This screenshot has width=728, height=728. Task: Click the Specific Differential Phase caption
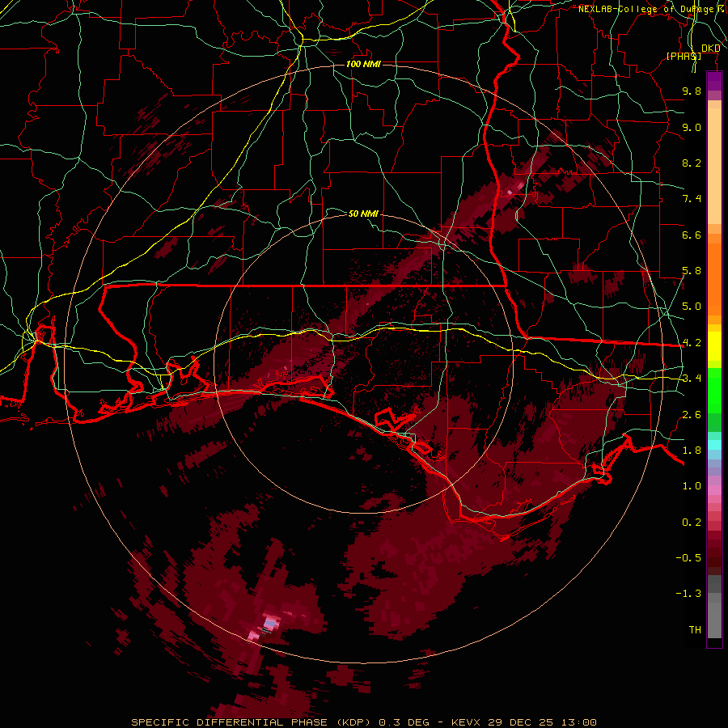[x=363, y=722]
